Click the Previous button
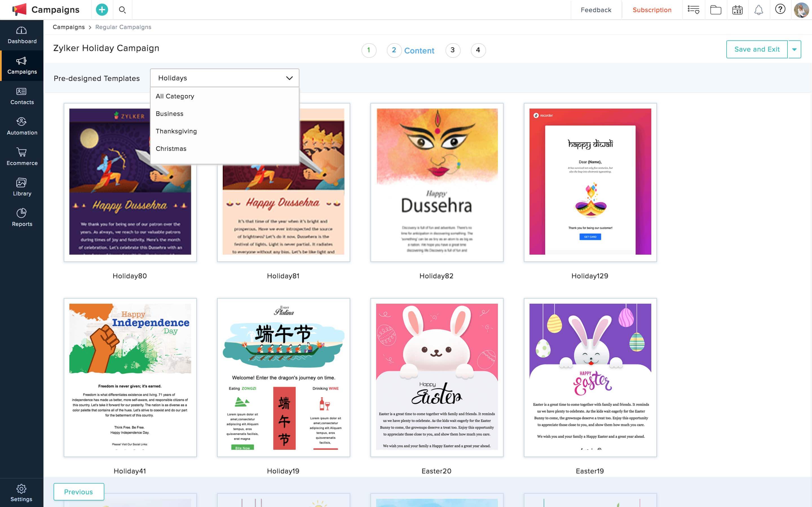 point(79,491)
